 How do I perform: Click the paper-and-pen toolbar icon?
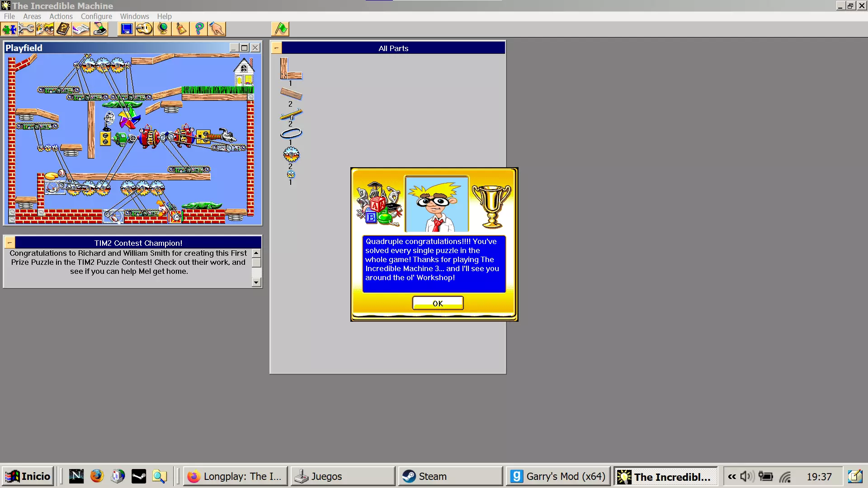pos(81,29)
